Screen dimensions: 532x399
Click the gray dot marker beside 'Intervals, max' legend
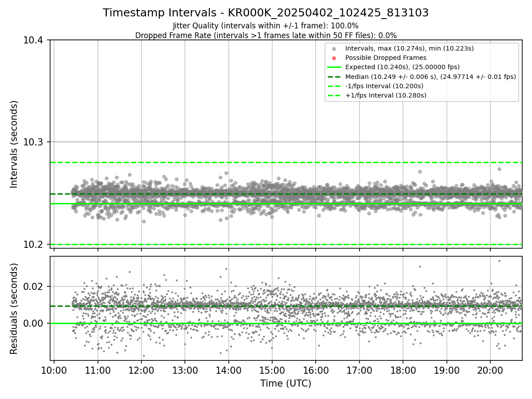(334, 49)
